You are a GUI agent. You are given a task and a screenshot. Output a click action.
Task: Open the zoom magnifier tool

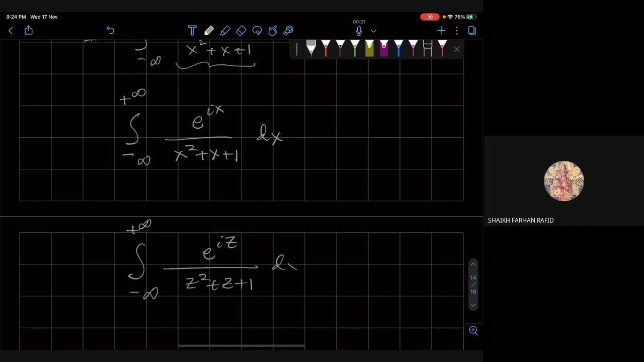(x=473, y=330)
